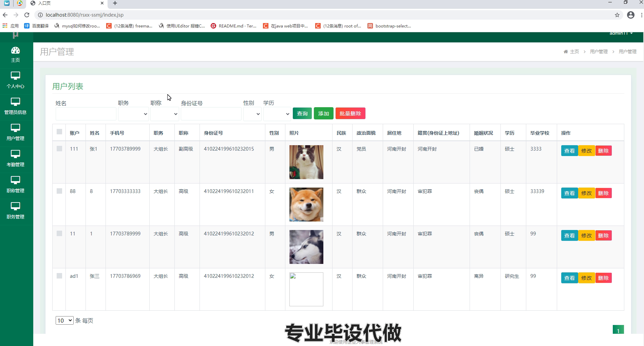Click 删除 for user 张1

603,151
